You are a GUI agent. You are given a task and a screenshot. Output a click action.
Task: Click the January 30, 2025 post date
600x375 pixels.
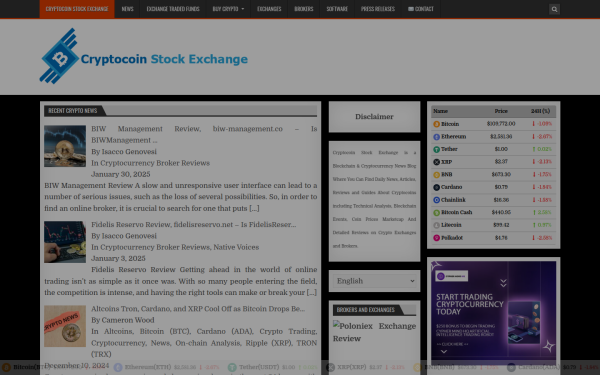pos(121,174)
